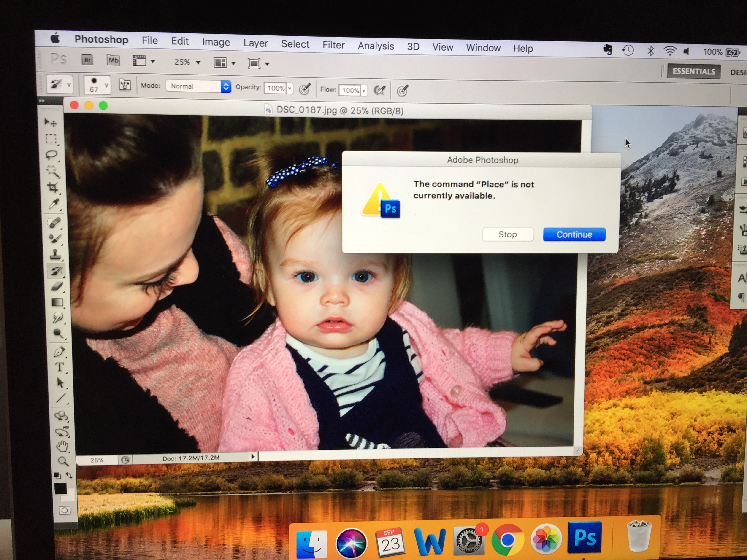Select the Crop tool
The image size is (747, 560).
tap(53, 187)
